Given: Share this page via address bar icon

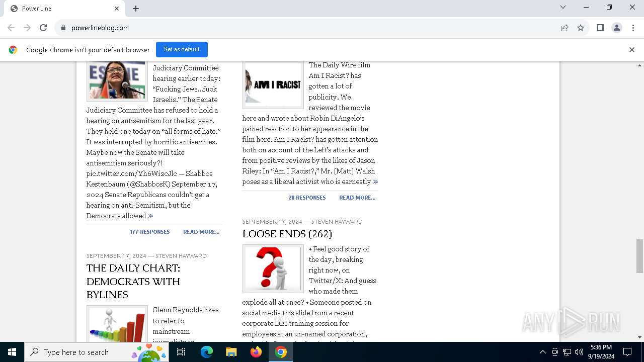Looking at the screenshot, I should 565,28.
